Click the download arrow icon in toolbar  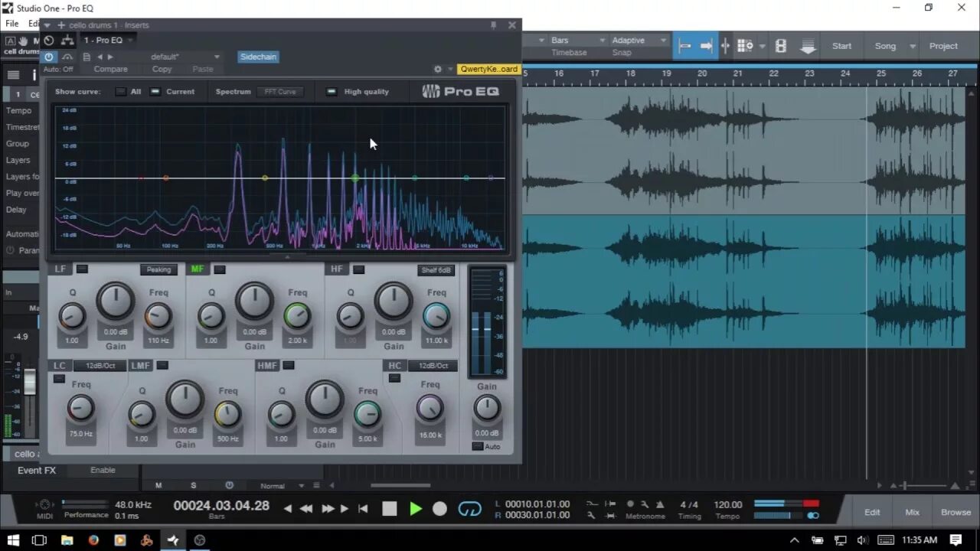pos(808,47)
